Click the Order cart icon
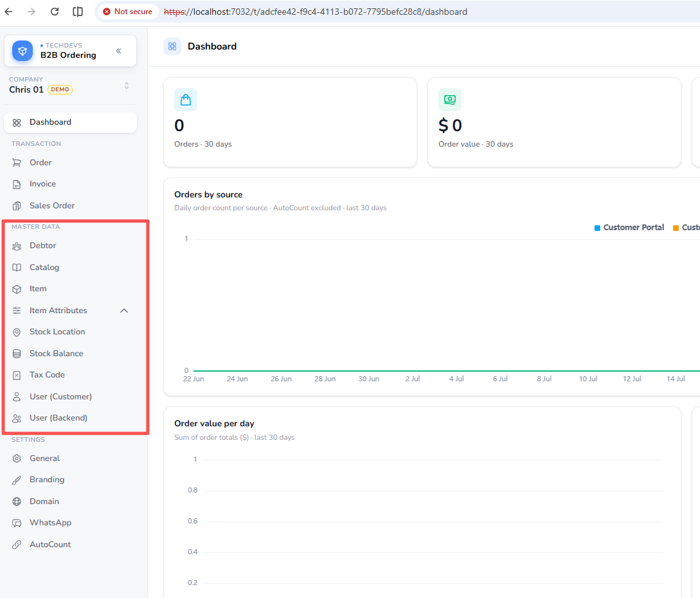This screenshot has height=598, width=700. pyautogui.click(x=17, y=163)
